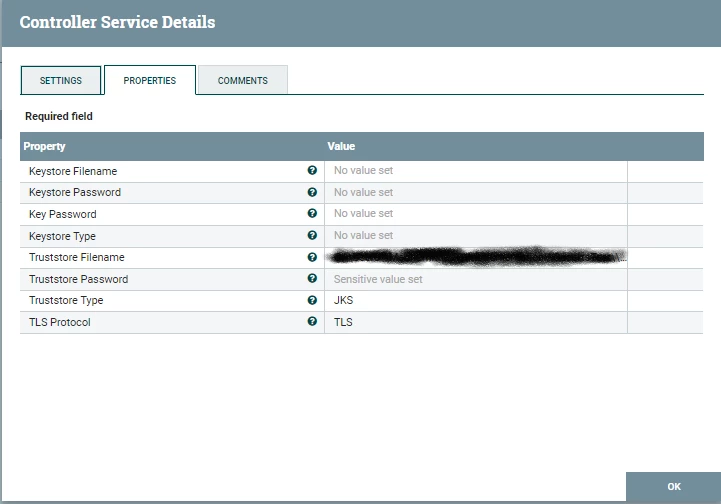Click help icon for Truststore Filename
The image size is (721, 504).
(x=312, y=257)
